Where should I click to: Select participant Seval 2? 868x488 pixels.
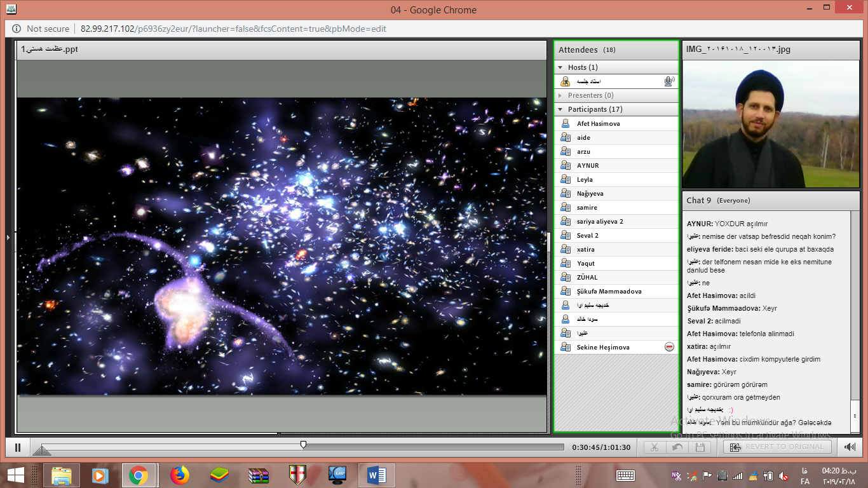[616, 236]
